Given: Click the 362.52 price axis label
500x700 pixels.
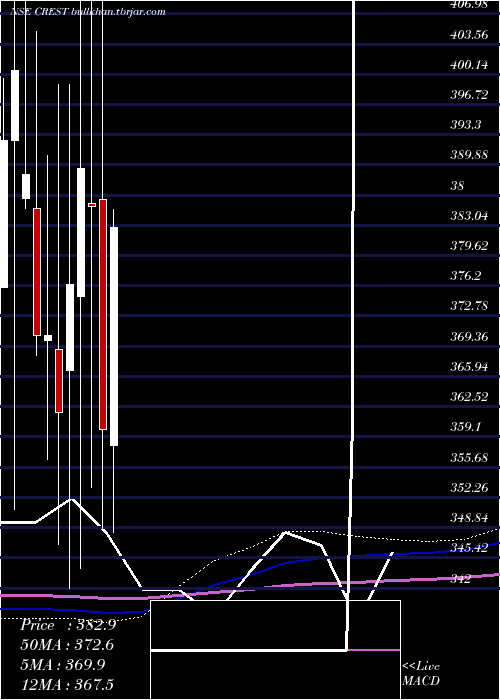Looking at the screenshot, I should [x=469, y=397].
